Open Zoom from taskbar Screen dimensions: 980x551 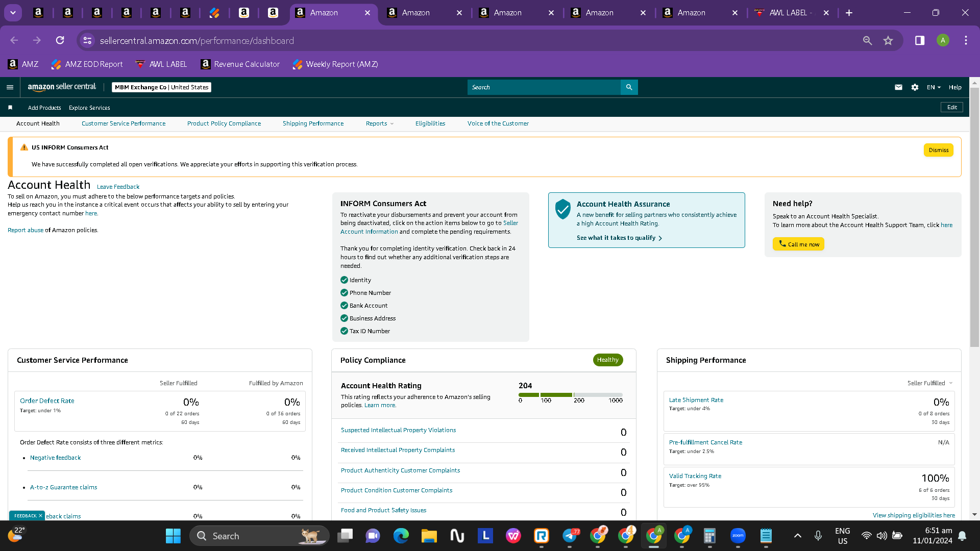coord(738,536)
